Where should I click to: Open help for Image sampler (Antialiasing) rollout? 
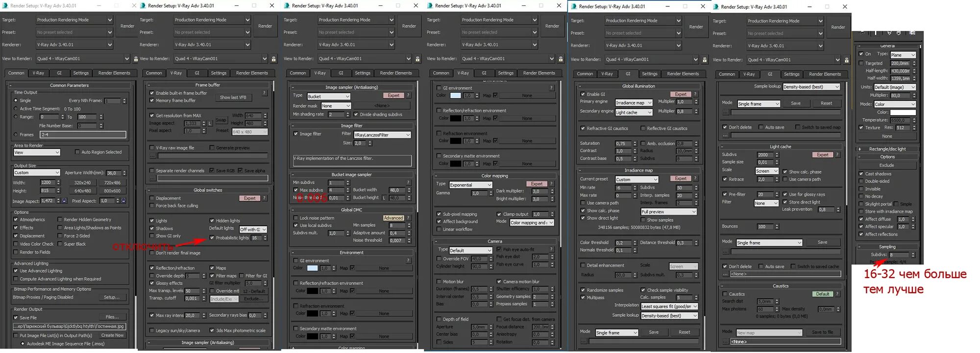[408, 95]
